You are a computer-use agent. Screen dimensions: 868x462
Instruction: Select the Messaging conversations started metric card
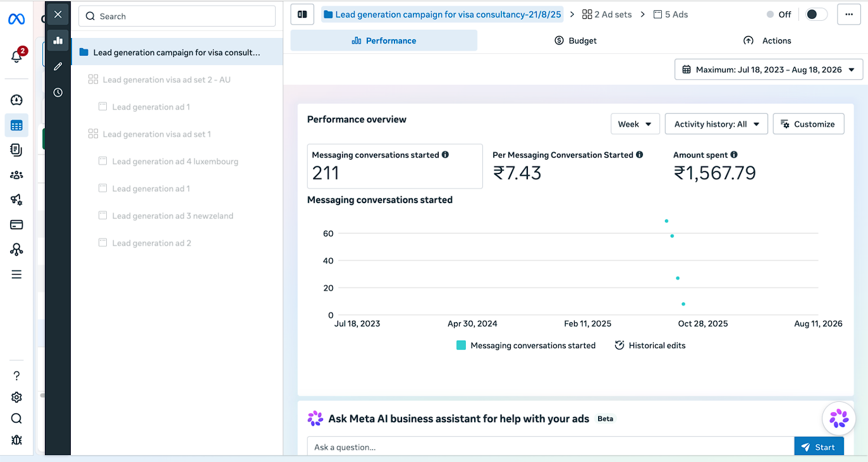tap(395, 166)
